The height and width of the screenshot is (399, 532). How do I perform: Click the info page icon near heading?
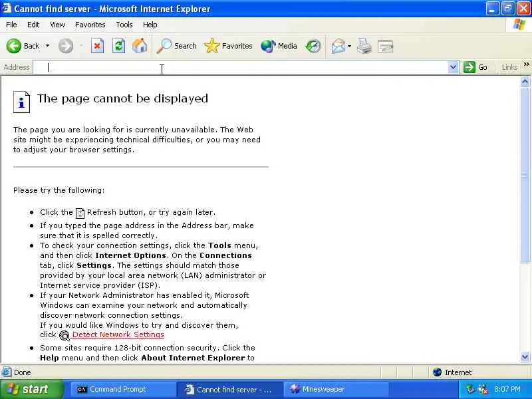tap(22, 102)
